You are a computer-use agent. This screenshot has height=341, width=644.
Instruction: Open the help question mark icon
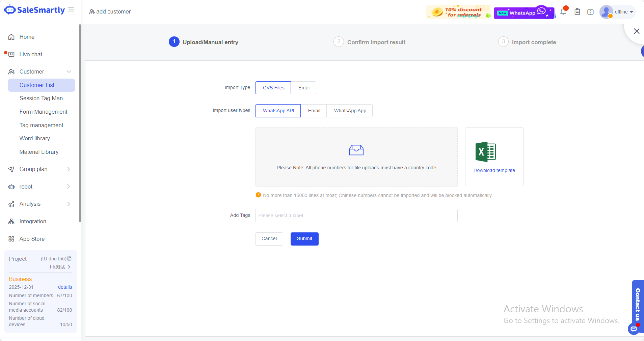(x=590, y=12)
